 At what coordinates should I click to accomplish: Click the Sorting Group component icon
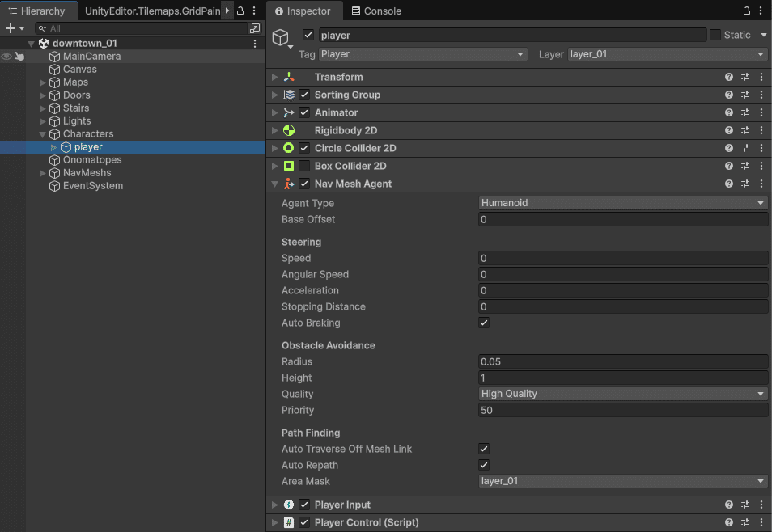[x=288, y=95]
